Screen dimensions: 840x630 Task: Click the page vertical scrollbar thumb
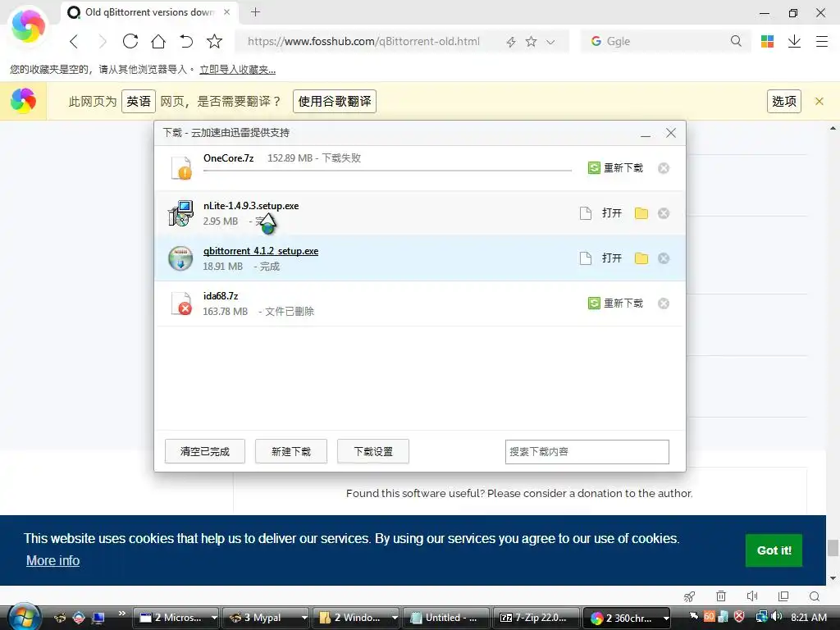pyautogui.click(x=833, y=548)
